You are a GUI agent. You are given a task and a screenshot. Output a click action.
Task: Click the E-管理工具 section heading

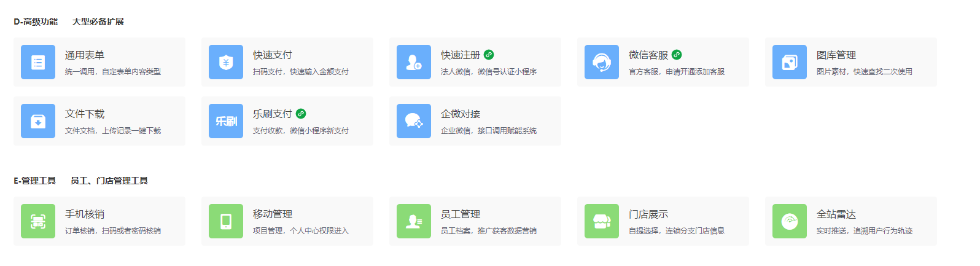pos(35,181)
